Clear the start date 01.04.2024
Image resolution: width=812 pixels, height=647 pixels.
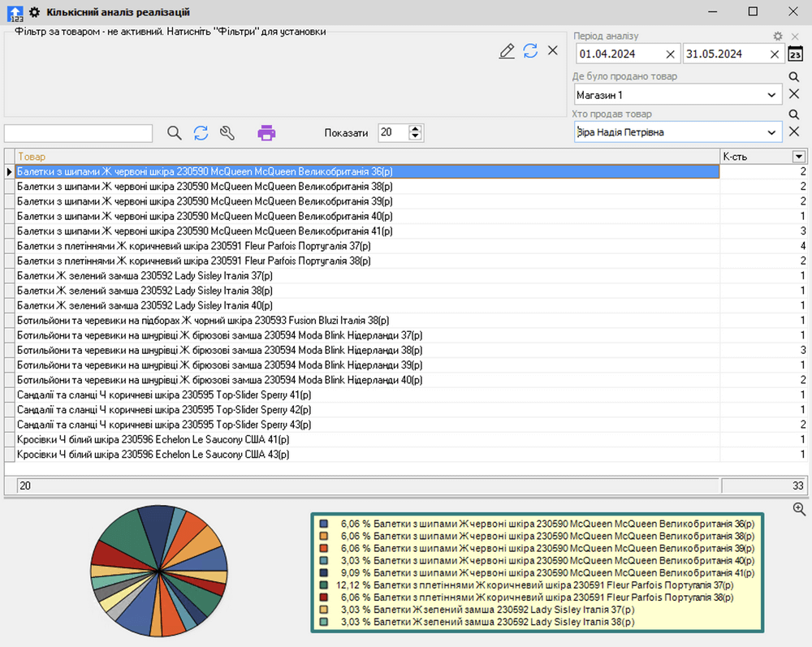[x=670, y=54]
